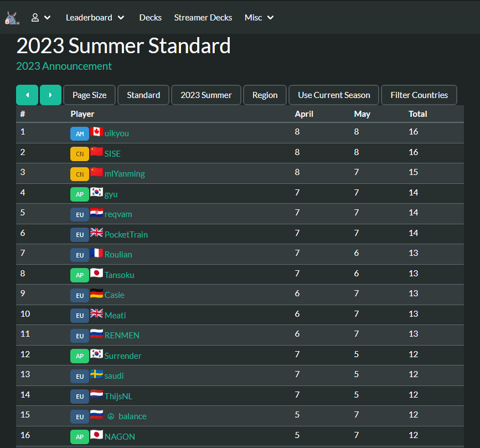Screen dimensions: 480x448
Task: Click the EU badge beside PocketTrain
Action: coord(79,234)
